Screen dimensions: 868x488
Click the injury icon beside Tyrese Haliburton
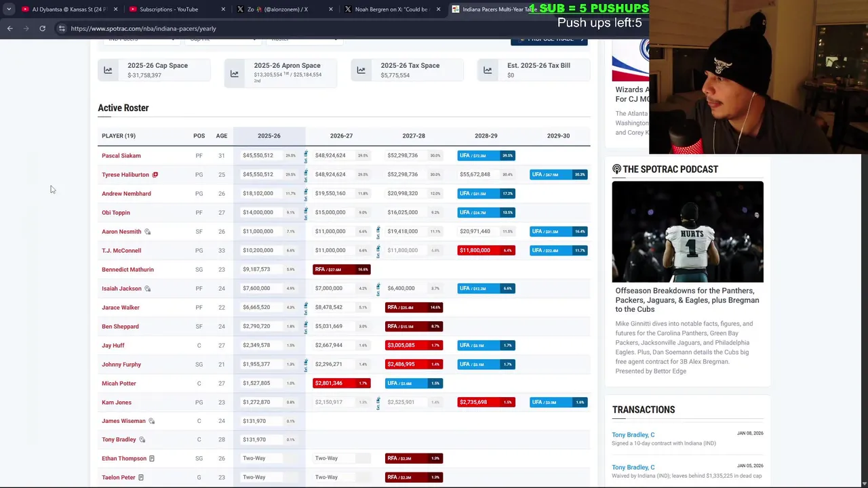click(155, 175)
